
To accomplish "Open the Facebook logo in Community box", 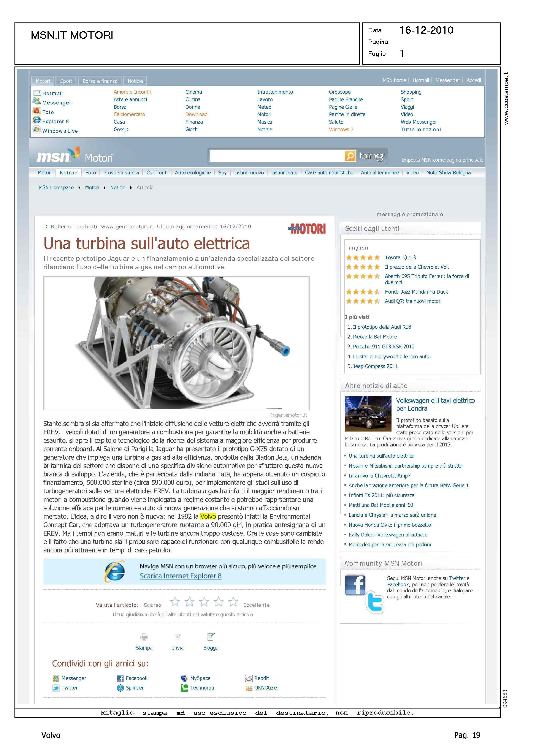I will (355, 585).
